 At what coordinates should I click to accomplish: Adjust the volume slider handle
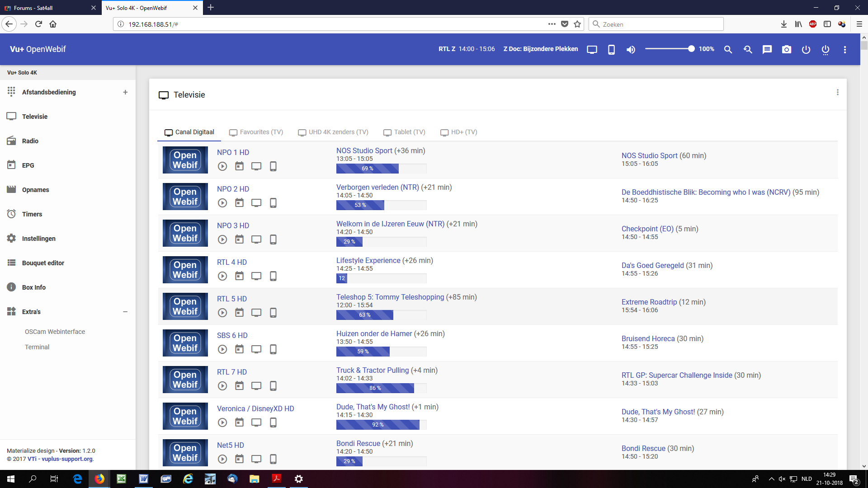(x=691, y=49)
